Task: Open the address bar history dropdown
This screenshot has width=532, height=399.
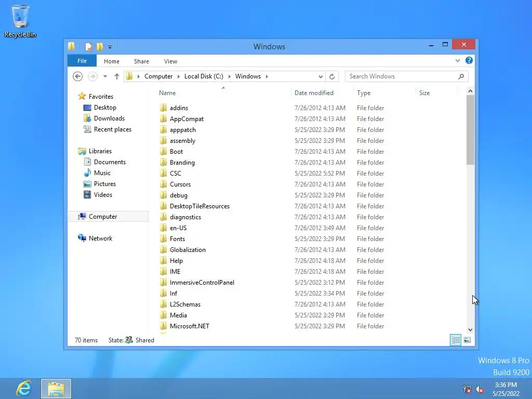Action: 321,77
